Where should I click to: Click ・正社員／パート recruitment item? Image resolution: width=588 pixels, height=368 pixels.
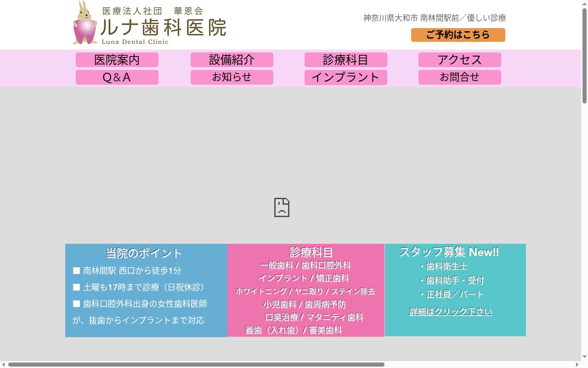[451, 294]
